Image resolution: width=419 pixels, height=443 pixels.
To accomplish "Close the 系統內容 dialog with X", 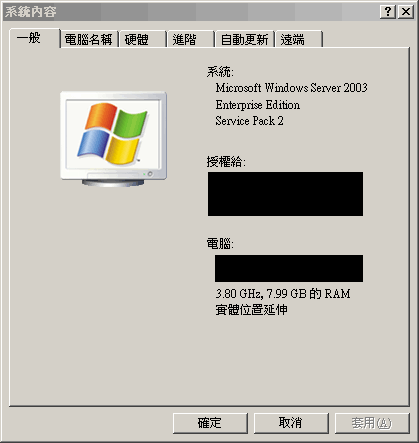I will point(406,12).
